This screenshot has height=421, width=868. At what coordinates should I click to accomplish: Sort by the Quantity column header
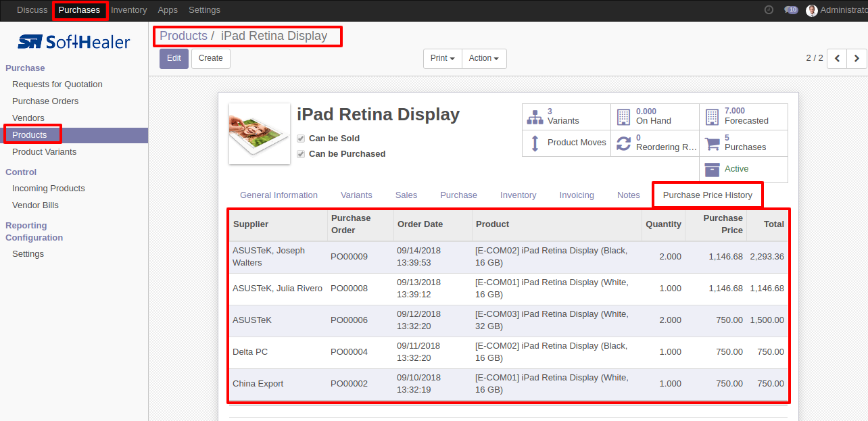click(663, 224)
